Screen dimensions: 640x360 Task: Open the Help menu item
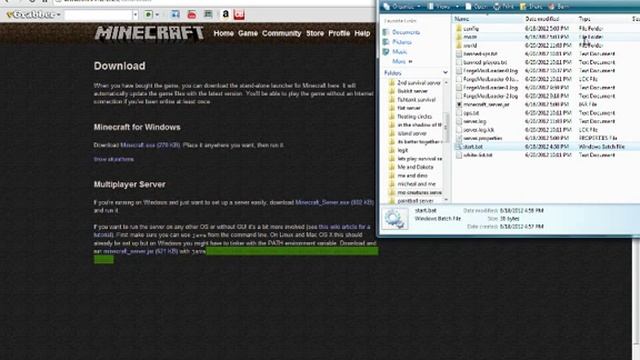point(362,33)
